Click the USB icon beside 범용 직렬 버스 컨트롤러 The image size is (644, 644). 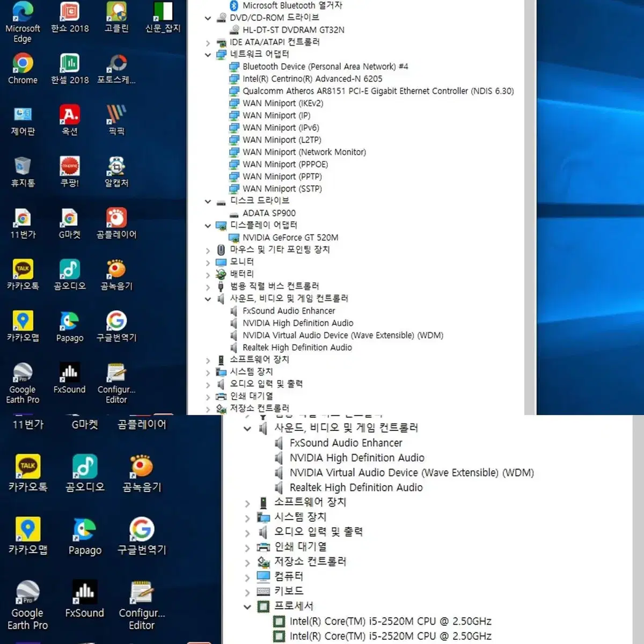pyautogui.click(x=221, y=286)
